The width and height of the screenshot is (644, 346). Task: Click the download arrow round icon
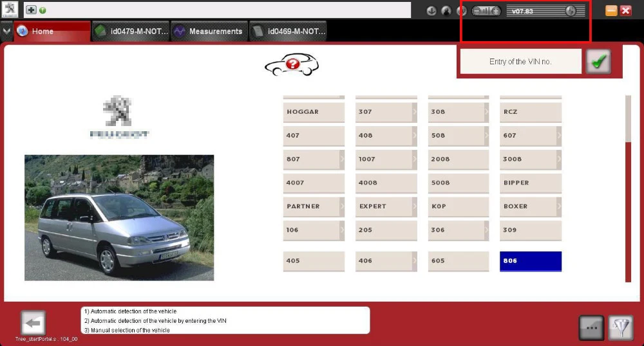[x=431, y=11]
